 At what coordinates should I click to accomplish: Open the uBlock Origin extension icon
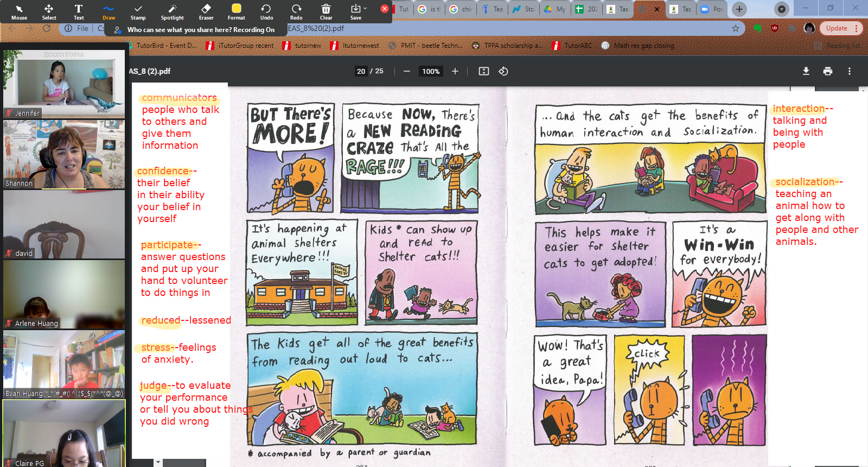point(775,28)
